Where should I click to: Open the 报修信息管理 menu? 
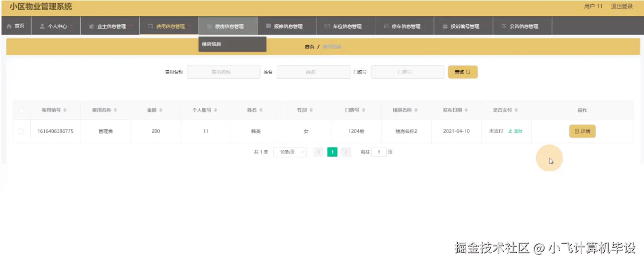click(286, 26)
